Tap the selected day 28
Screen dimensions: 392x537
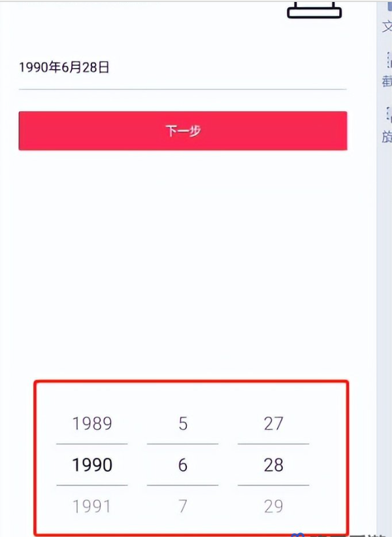[274, 464]
